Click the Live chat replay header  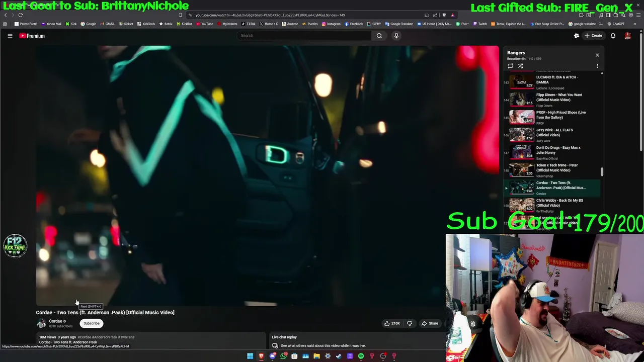pos(284,337)
